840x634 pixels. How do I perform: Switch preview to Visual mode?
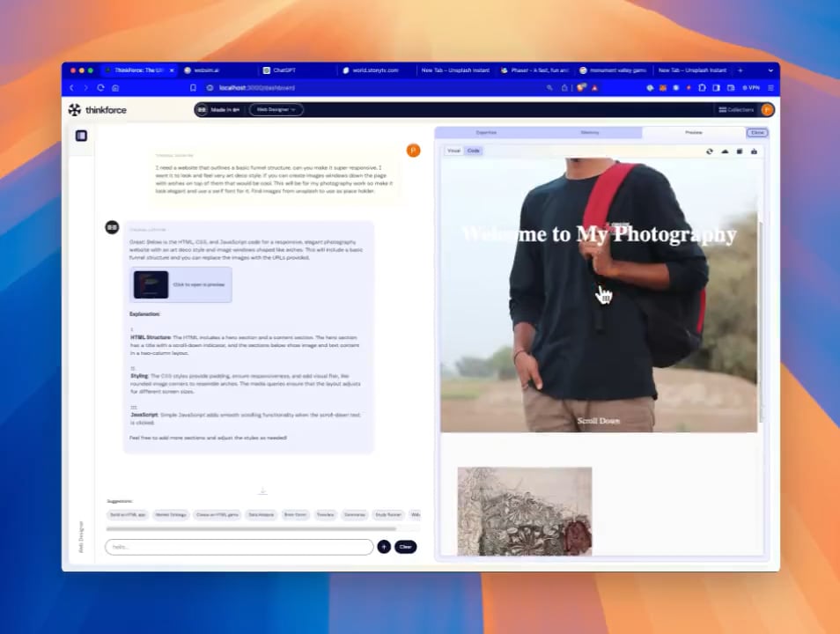[x=453, y=151]
